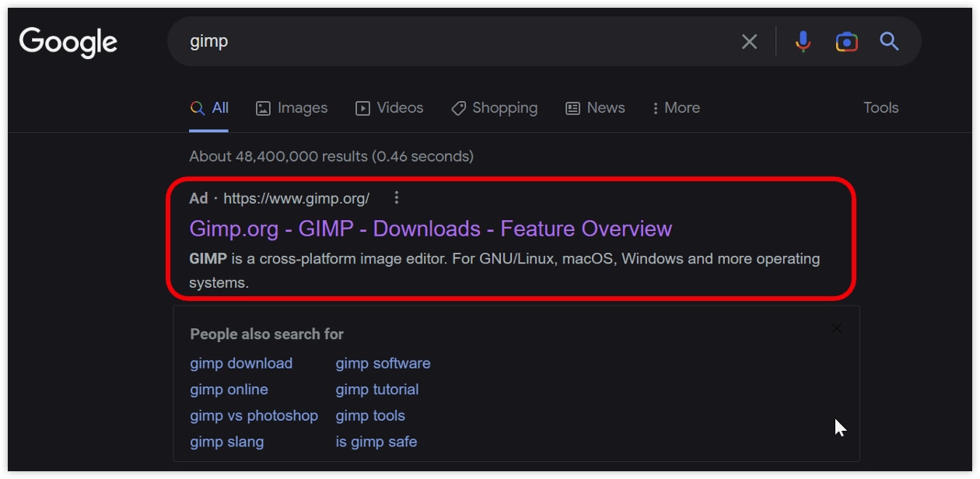The width and height of the screenshot is (980, 479).
Task: Select the is gimp safe suggestion
Action: point(376,442)
